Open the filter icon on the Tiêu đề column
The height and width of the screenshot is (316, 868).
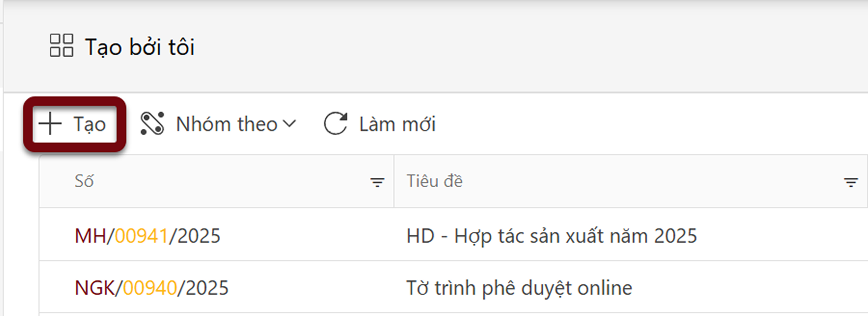click(852, 182)
